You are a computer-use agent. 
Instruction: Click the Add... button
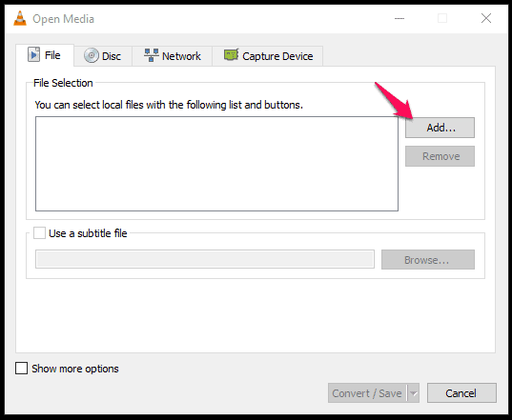click(440, 128)
